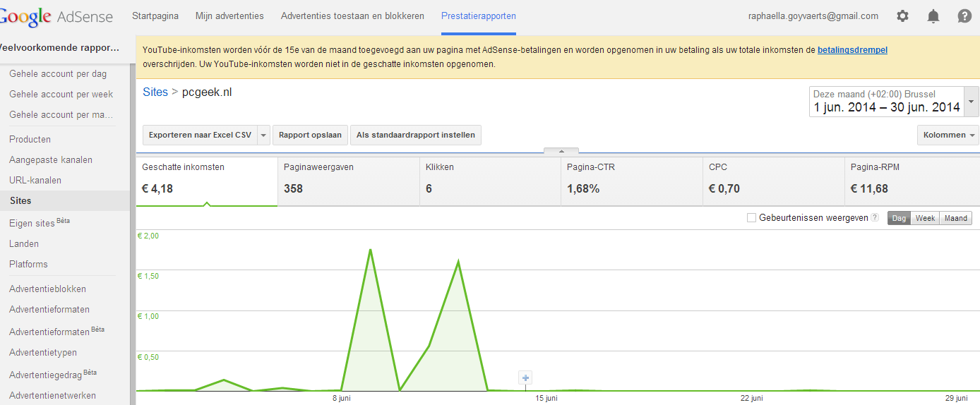
Task: Click the plus event marker on chart
Action: 525,377
